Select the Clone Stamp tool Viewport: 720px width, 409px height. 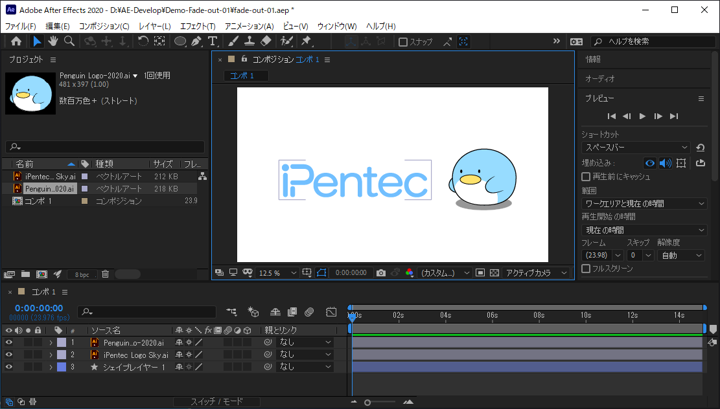[x=249, y=41]
